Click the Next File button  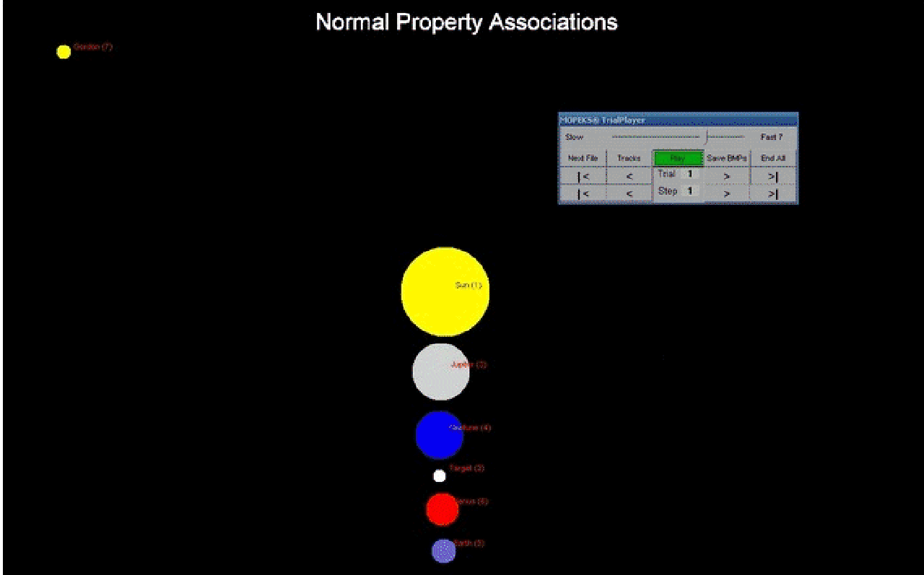coord(583,158)
